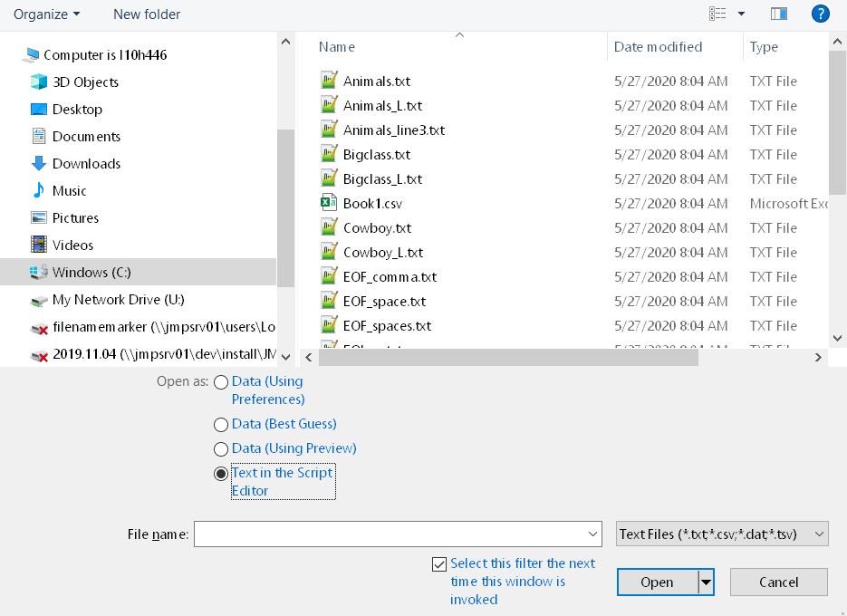Click the change-your-view icon

[718, 13]
